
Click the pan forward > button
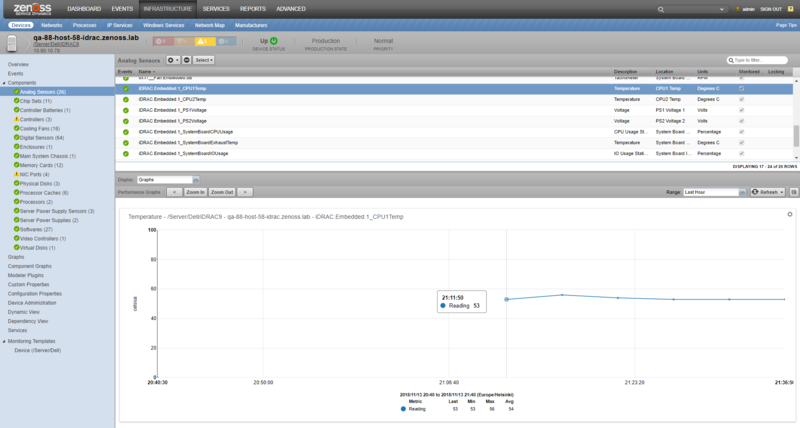[245, 192]
